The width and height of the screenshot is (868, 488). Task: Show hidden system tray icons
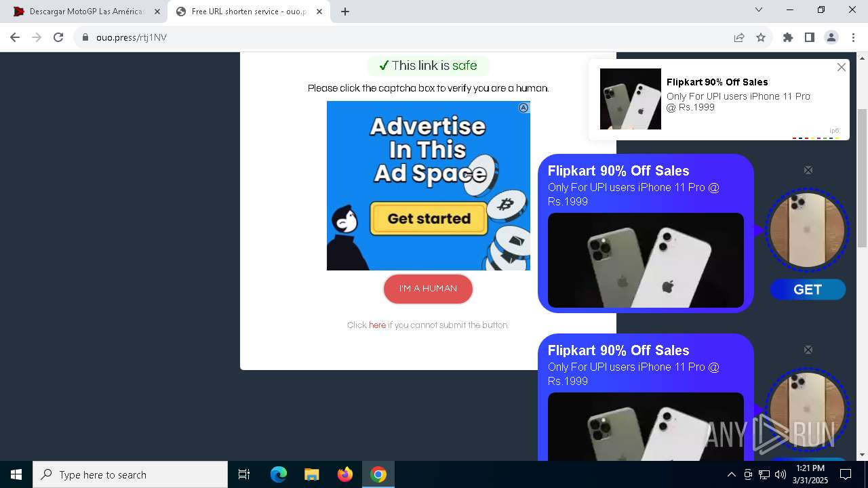(731, 474)
